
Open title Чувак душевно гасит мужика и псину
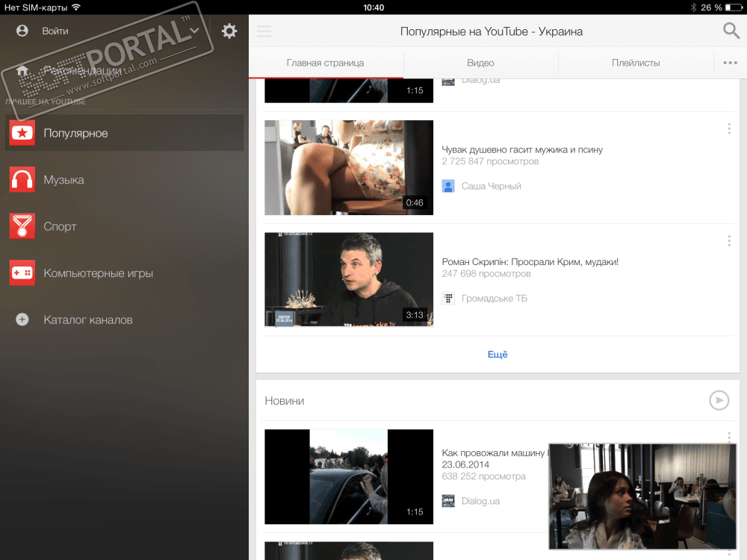coord(522,149)
